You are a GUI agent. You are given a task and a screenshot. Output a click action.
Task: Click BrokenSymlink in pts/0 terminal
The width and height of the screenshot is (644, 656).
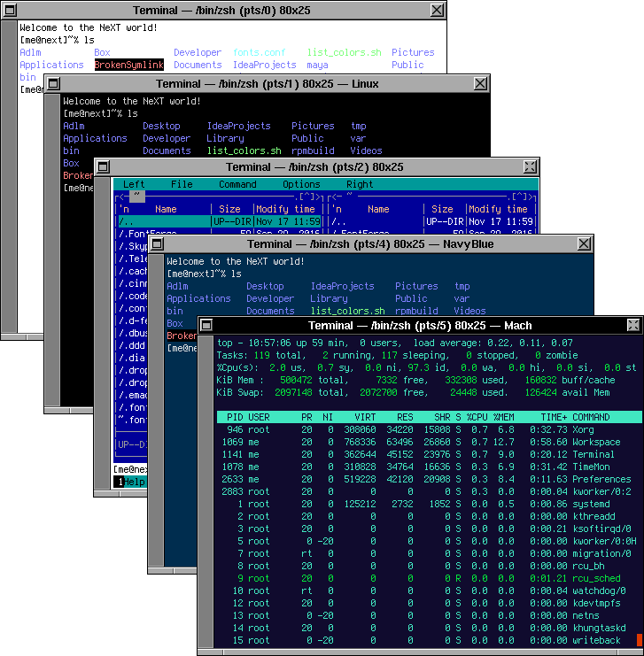click(x=129, y=65)
